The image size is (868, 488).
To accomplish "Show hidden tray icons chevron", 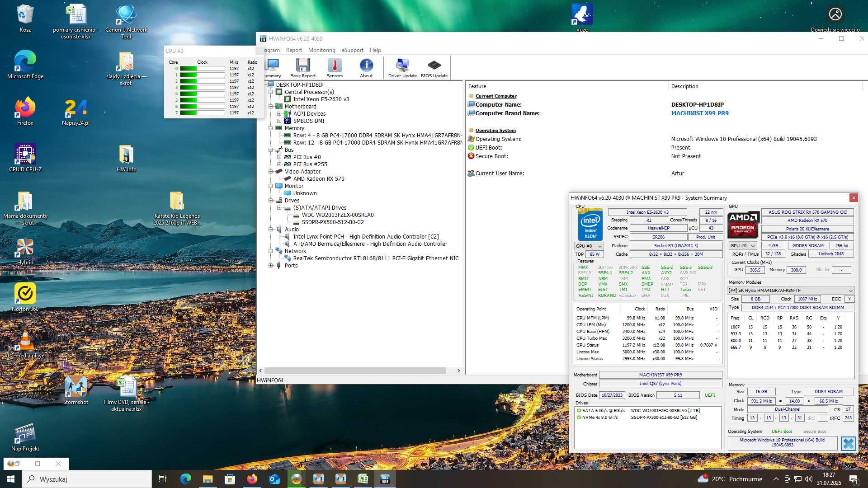I will tap(776, 479).
